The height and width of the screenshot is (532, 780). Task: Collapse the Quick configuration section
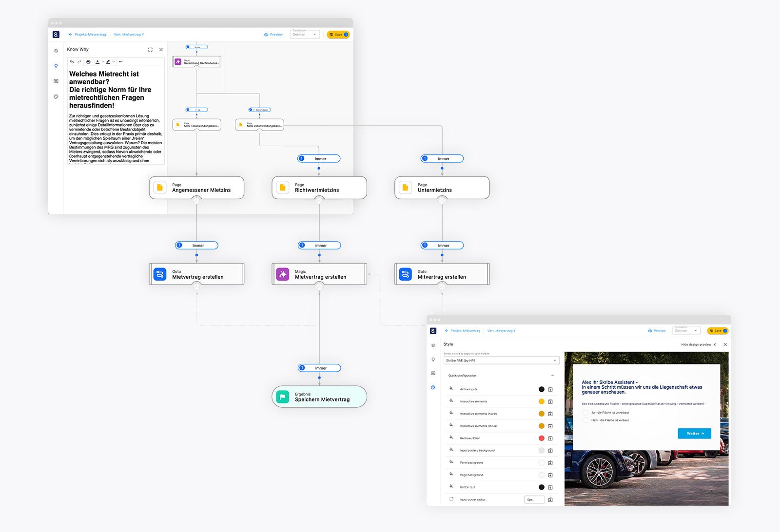coord(553,376)
